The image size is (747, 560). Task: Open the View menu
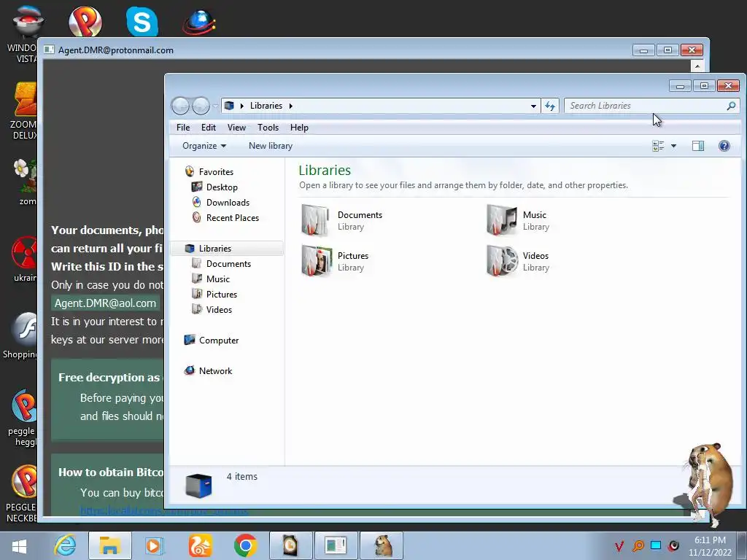pyautogui.click(x=236, y=128)
